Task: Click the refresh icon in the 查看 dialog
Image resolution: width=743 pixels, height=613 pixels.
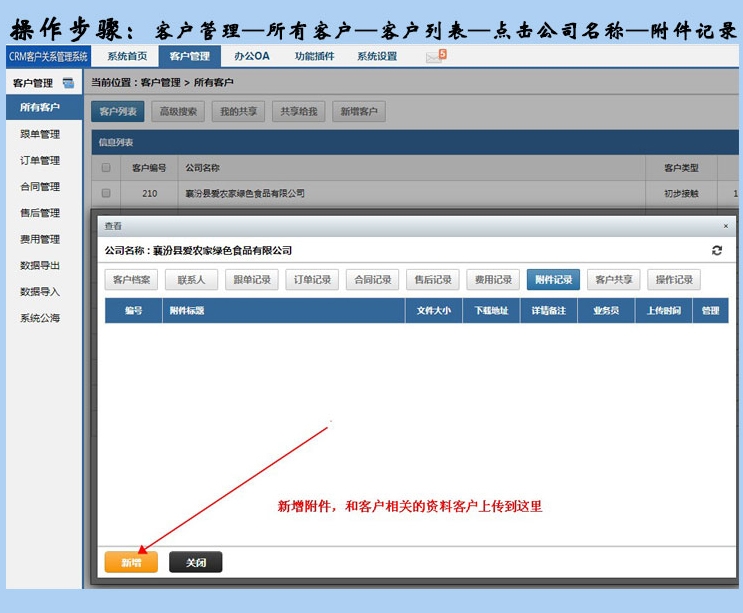Action: (x=716, y=250)
